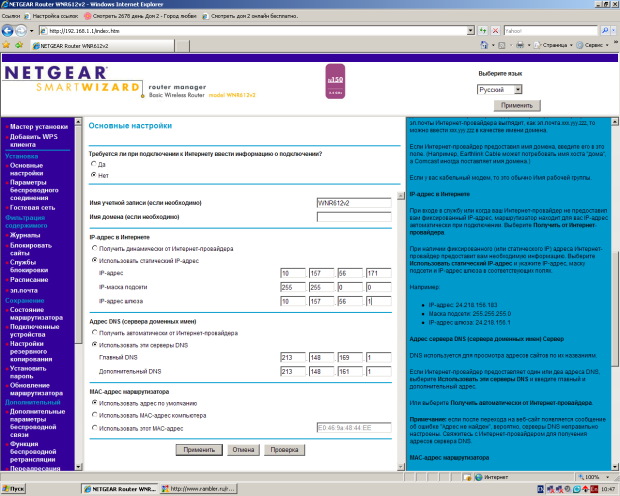Open Мастер установки in the sidebar menu

coord(39,127)
